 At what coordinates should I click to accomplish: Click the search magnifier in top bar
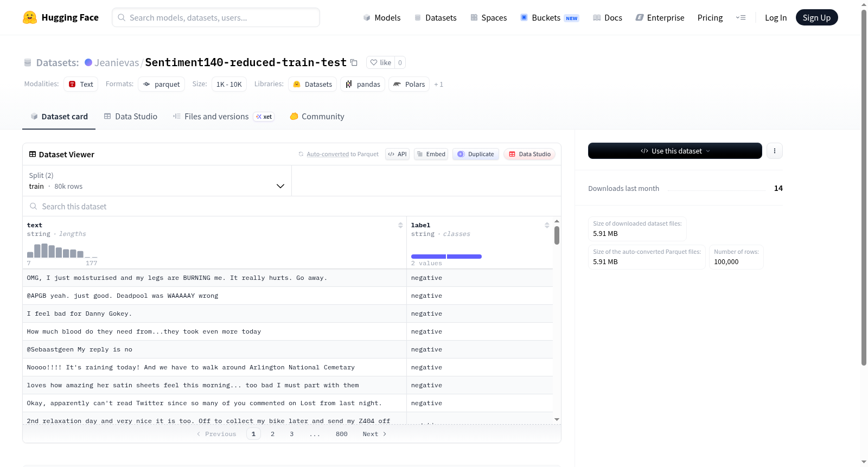[x=122, y=17]
